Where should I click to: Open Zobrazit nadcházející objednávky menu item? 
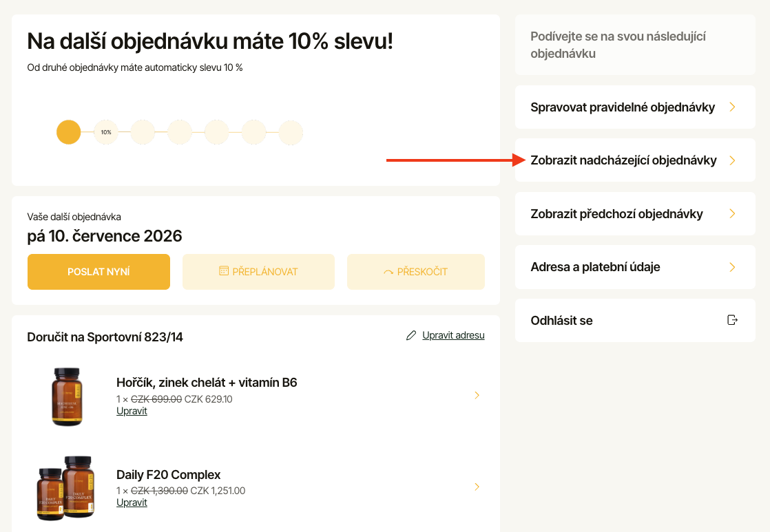pyautogui.click(x=623, y=160)
